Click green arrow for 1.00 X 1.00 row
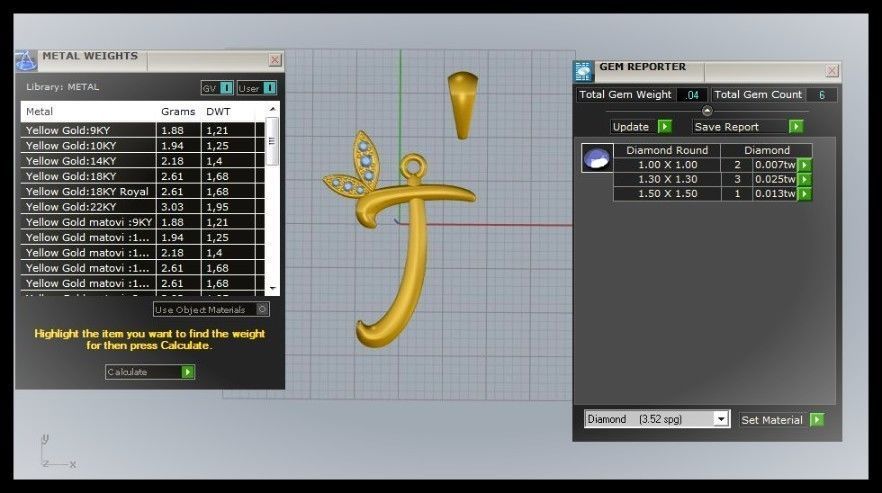This screenshot has width=882, height=493. (805, 165)
